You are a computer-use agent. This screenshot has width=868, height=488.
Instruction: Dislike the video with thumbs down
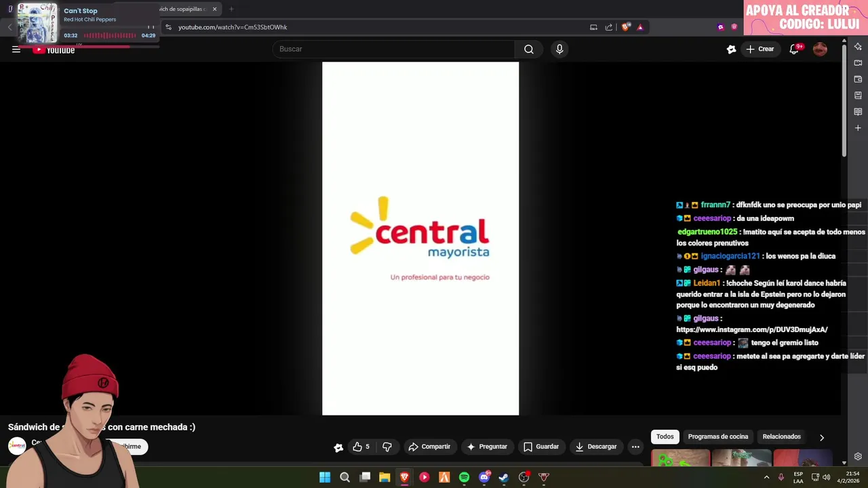coord(387,447)
